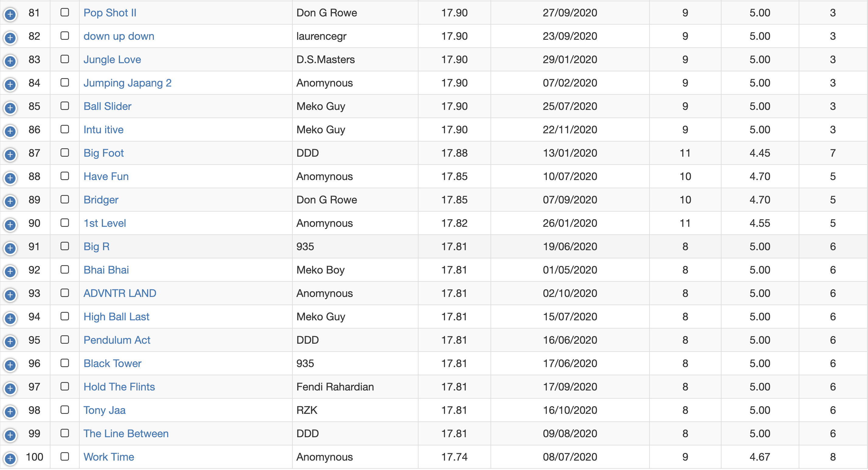The width and height of the screenshot is (868, 470).
Task: Open row 93 details via plus icon
Action: [10, 295]
